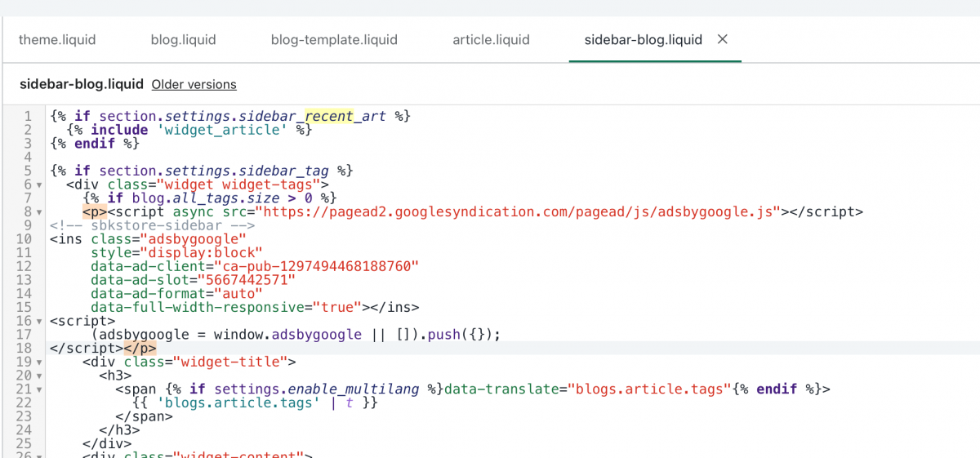Click closing div tag on line 25
Viewport: 980px width, 458px height.
107,443
